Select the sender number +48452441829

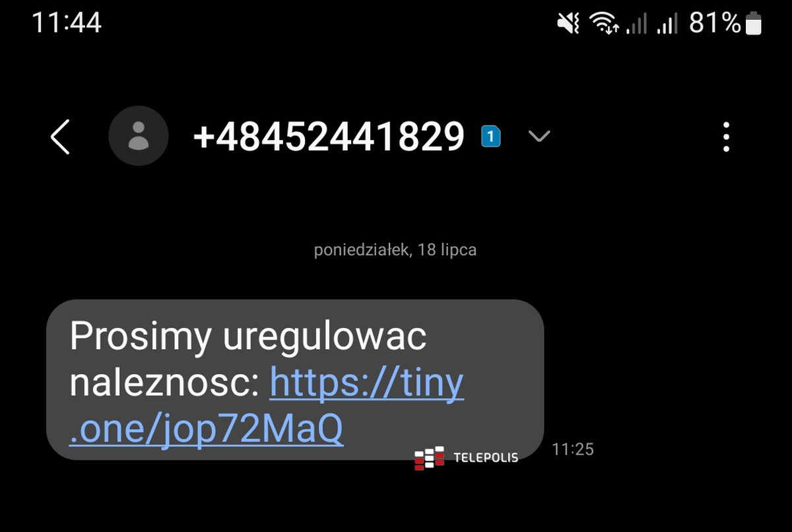(x=329, y=137)
